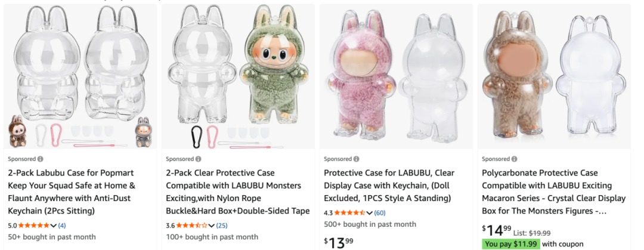Click Sponsored info icon on second product
The image size is (644, 250).
click(x=199, y=159)
